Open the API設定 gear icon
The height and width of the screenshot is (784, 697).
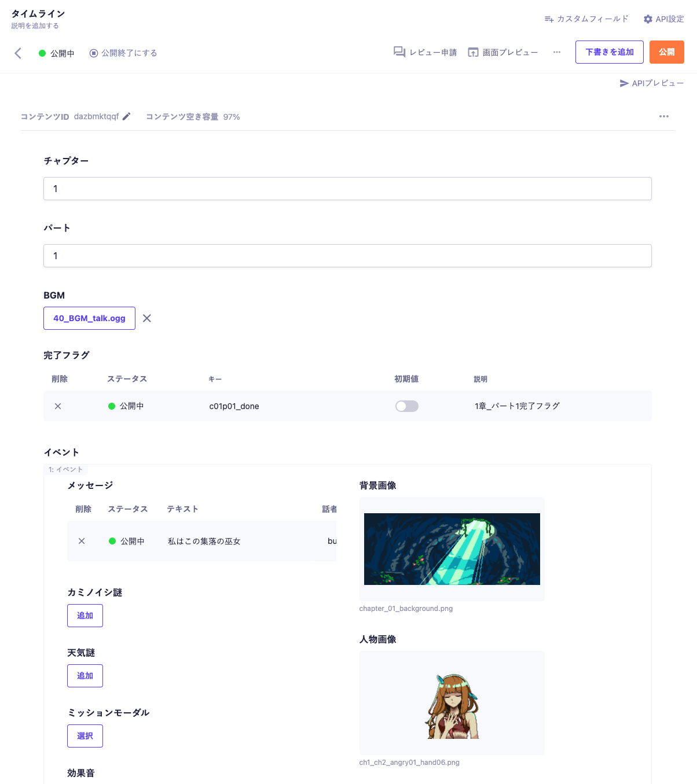[x=647, y=19]
